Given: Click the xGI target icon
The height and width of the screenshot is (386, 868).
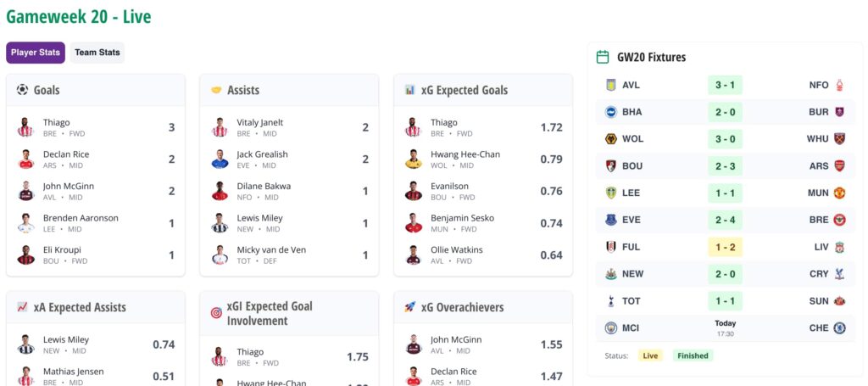Looking at the screenshot, I should click(x=216, y=313).
